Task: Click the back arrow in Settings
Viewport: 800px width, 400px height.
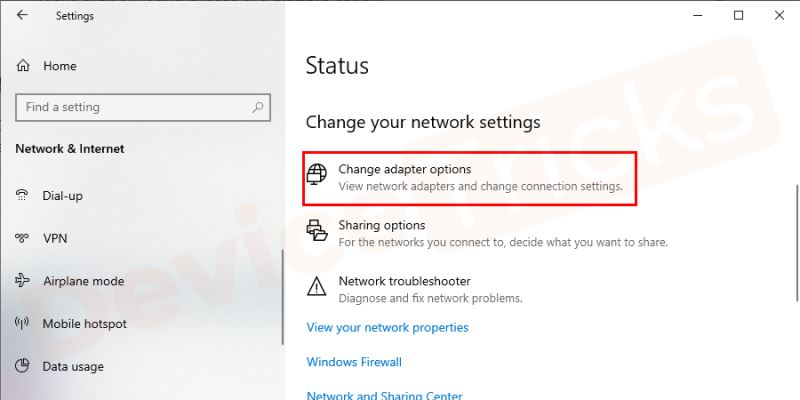Action: click(22, 16)
